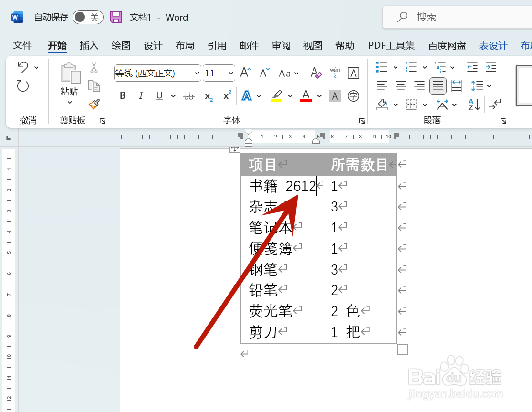Apply strikethrough formatting
Image resolution: width=532 pixels, height=412 pixels.
tap(188, 96)
